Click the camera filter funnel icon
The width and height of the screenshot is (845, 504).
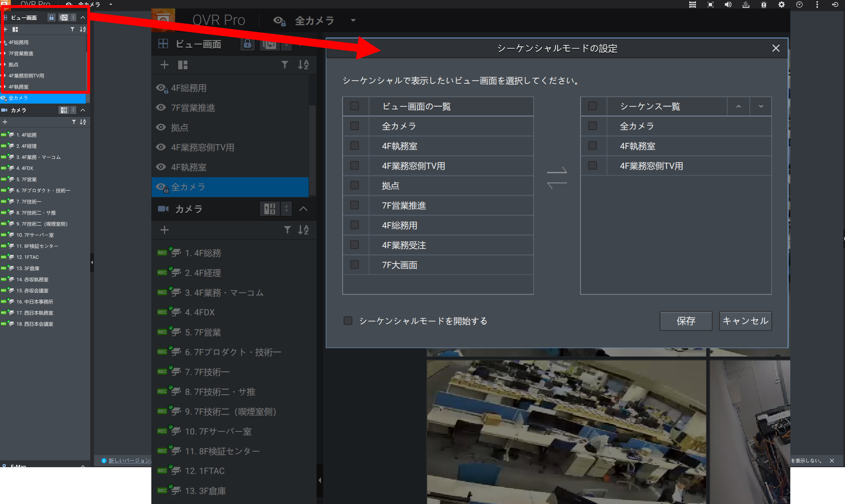pyautogui.click(x=287, y=230)
